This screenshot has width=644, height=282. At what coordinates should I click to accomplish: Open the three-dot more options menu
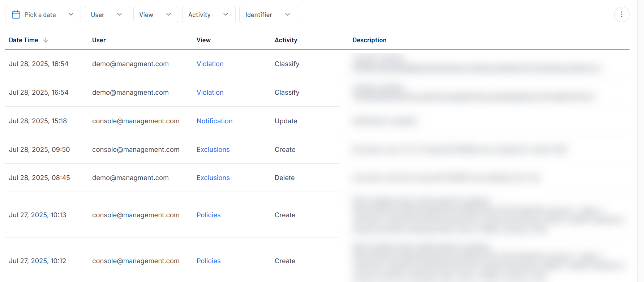[x=622, y=14]
